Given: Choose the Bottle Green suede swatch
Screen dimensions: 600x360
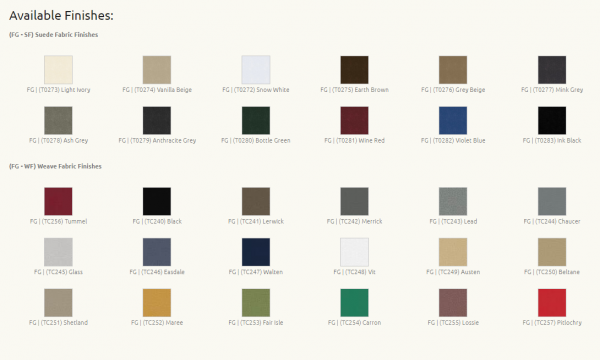Looking at the screenshot, I should (x=256, y=121).
